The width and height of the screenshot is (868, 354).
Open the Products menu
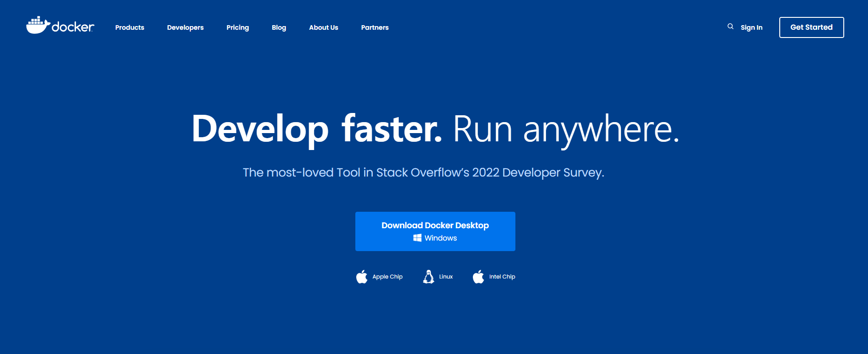coord(130,27)
